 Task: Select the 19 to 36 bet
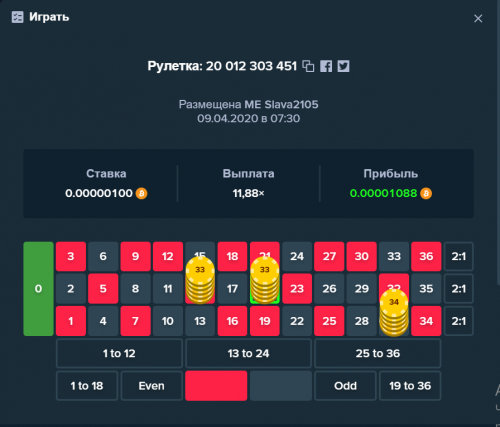pos(410,386)
